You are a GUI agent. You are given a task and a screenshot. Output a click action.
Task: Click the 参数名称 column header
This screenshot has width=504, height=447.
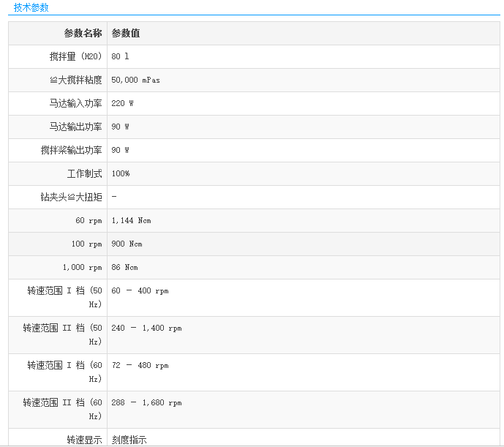point(83,33)
